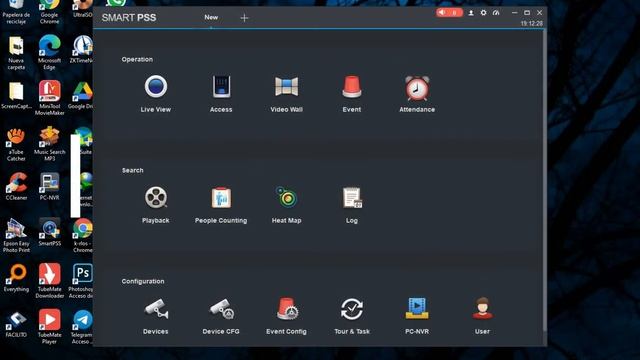Select Nueva carpeta desktop folder

tap(16, 52)
